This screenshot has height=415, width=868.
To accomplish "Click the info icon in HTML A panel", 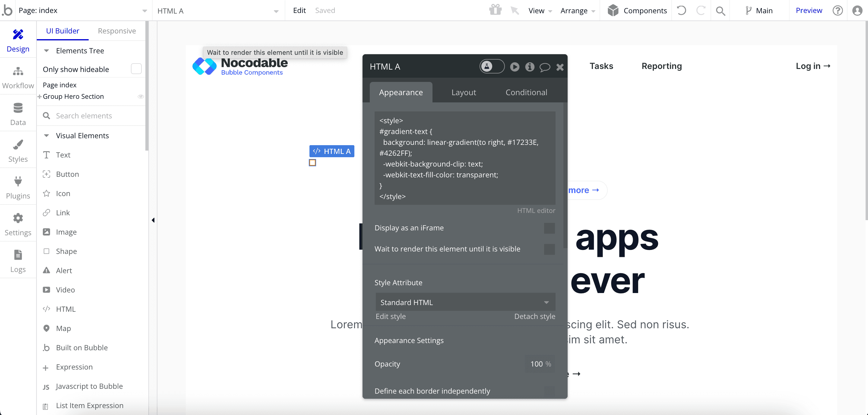I will (529, 67).
